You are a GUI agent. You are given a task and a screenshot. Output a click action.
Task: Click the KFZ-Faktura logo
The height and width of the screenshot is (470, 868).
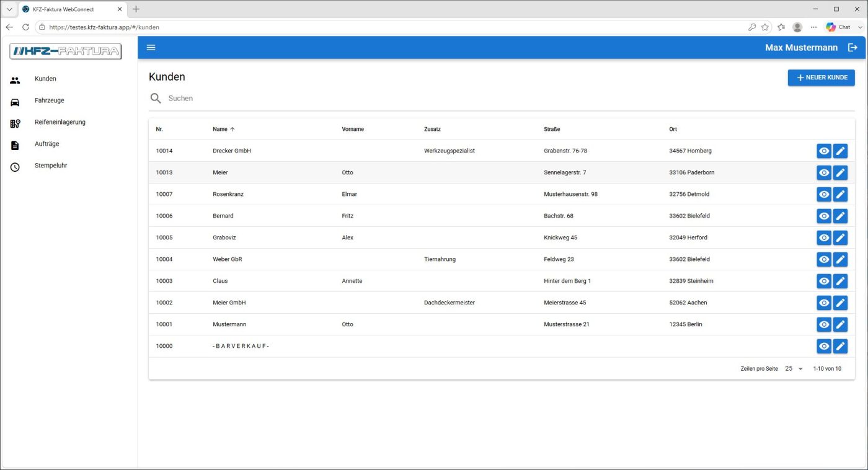pyautogui.click(x=66, y=51)
